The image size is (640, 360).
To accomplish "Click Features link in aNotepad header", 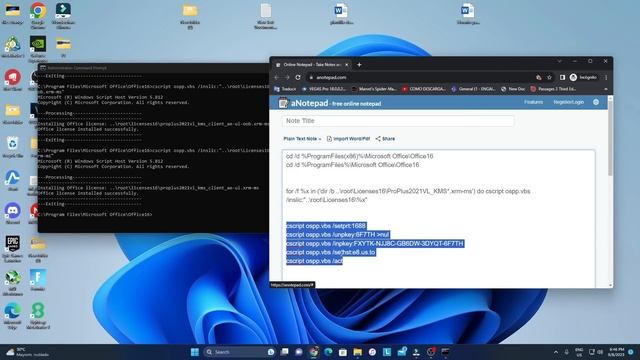I will point(533,102).
